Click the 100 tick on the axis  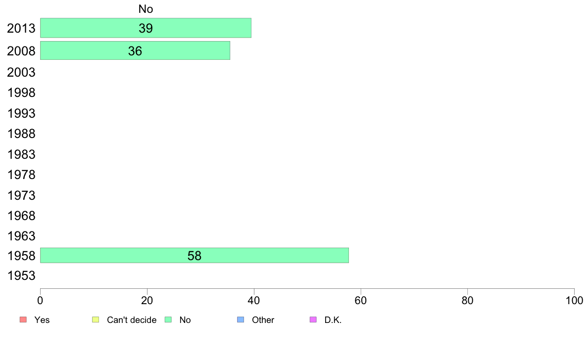tap(574, 301)
